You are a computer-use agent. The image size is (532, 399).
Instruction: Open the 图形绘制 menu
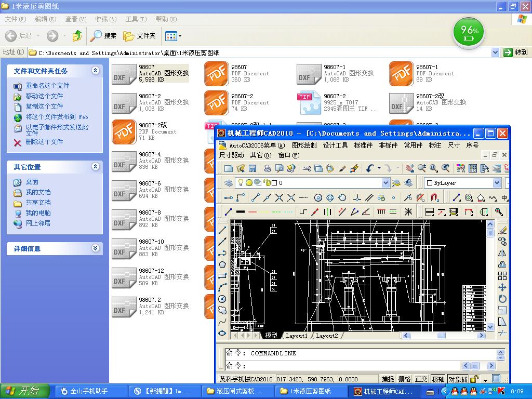(304, 145)
